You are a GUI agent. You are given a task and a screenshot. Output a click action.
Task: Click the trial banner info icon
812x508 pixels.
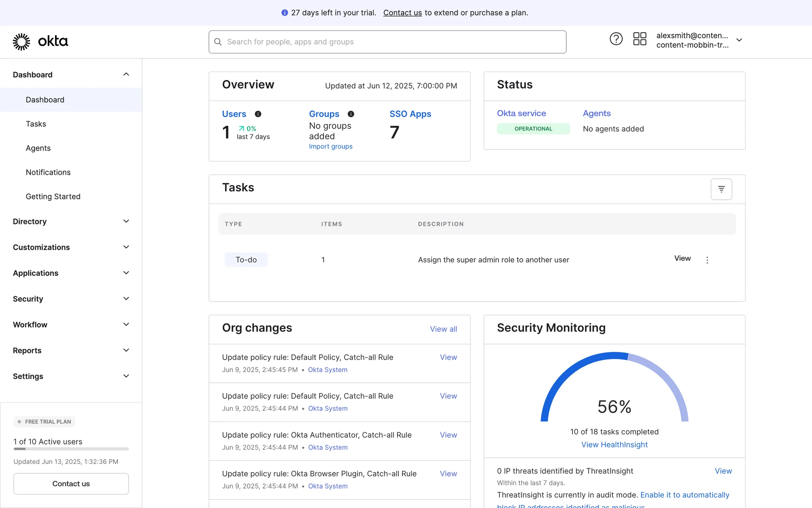285,13
